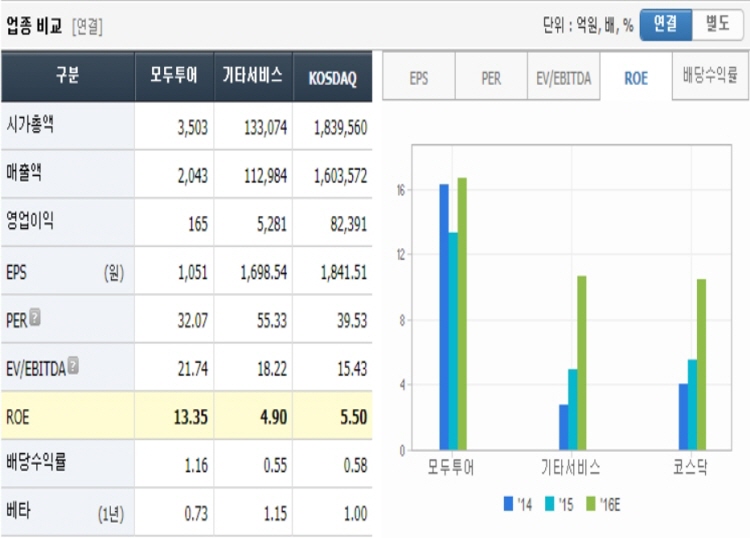Click the 모두투어 dark blue '14 bar
750x538 pixels.
(x=444, y=317)
